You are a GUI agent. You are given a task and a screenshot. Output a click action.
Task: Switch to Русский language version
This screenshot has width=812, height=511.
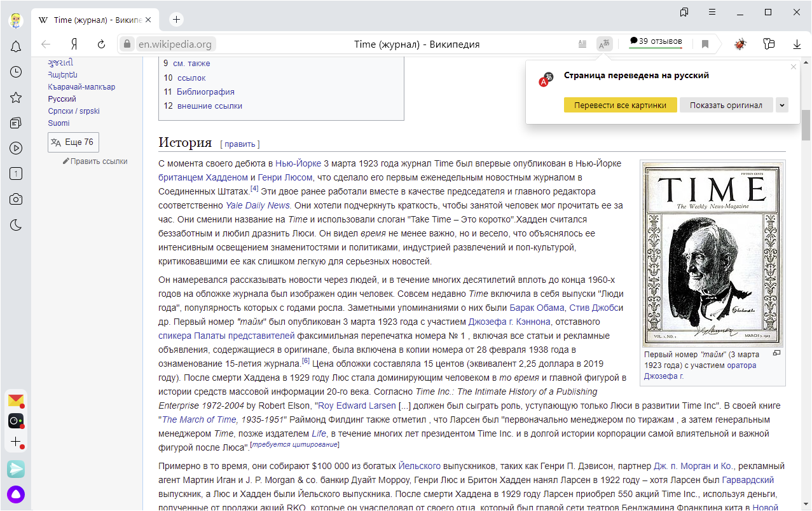(x=62, y=99)
